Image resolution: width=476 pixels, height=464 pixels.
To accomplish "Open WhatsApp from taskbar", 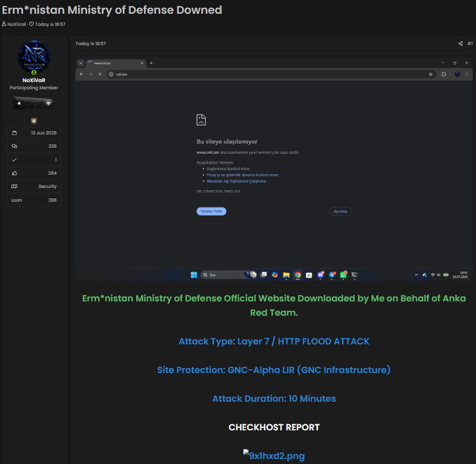I will pos(343,275).
